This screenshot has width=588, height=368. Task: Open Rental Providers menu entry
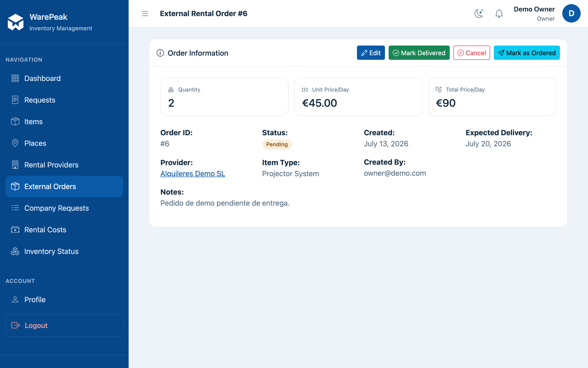pyautogui.click(x=64, y=165)
